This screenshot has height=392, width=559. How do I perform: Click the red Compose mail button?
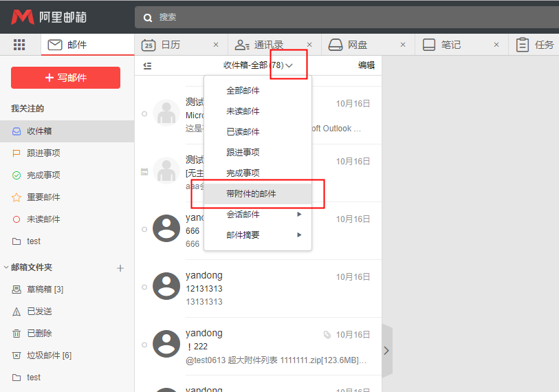pyautogui.click(x=65, y=78)
